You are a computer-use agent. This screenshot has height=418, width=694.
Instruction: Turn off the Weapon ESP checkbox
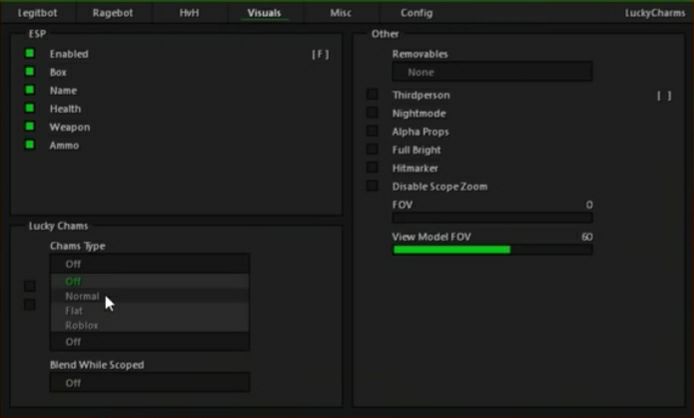point(30,127)
